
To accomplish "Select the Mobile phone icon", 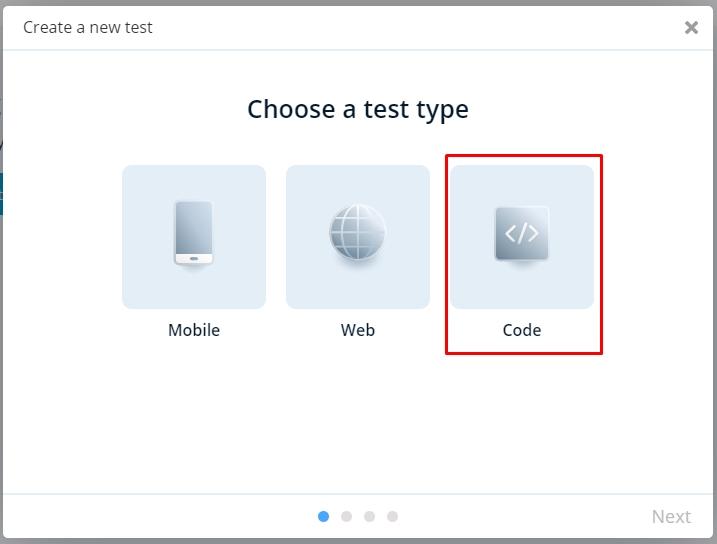I will click(x=194, y=233).
